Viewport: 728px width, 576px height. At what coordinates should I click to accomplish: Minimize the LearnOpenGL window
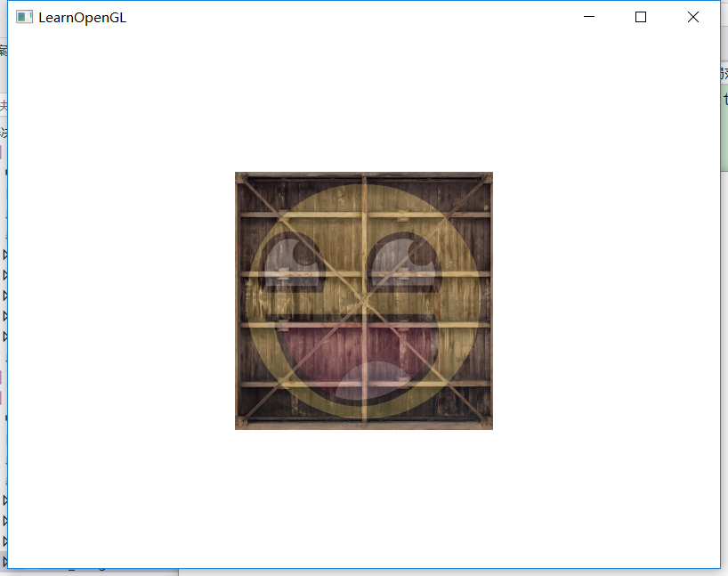[588, 16]
